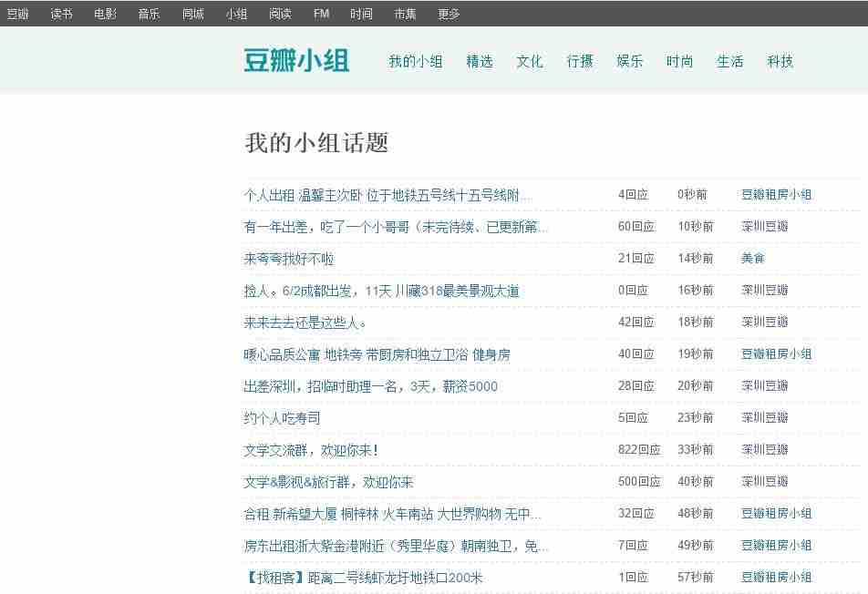Image resolution: width=868 pixels, height=594 pixels.
Task: Open the 音乐 section in top bar
Action: coord(148,14)
